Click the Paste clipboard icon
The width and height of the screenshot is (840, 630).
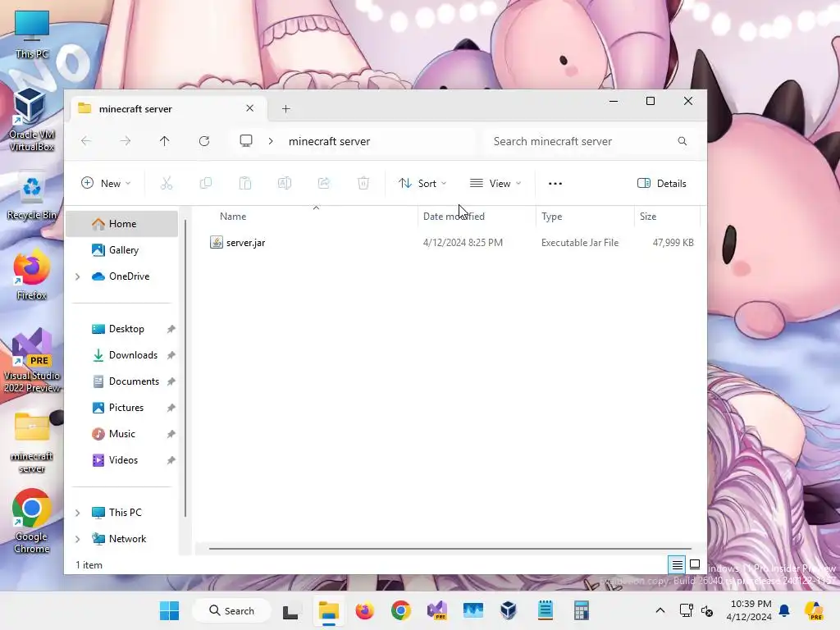244,183
